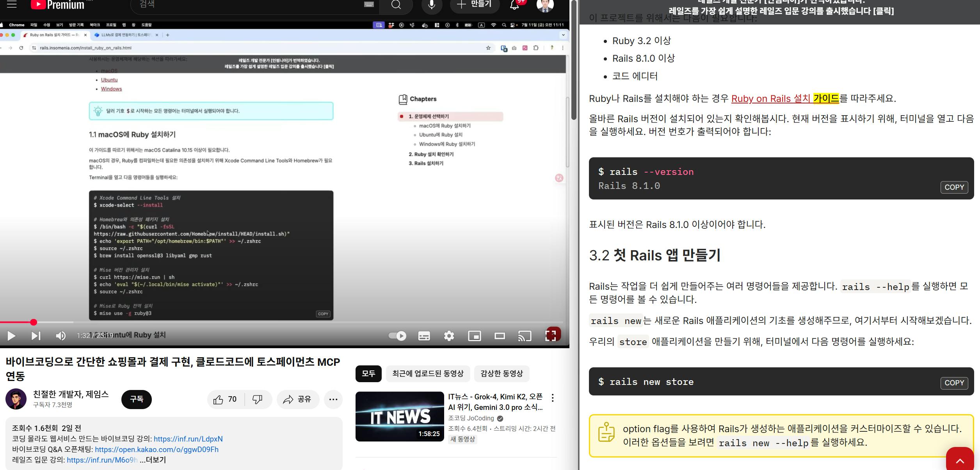Select the 최근에 업로드된 동영상 chip
The height and width of the screenshot is (470, 980).
[428, 374]
